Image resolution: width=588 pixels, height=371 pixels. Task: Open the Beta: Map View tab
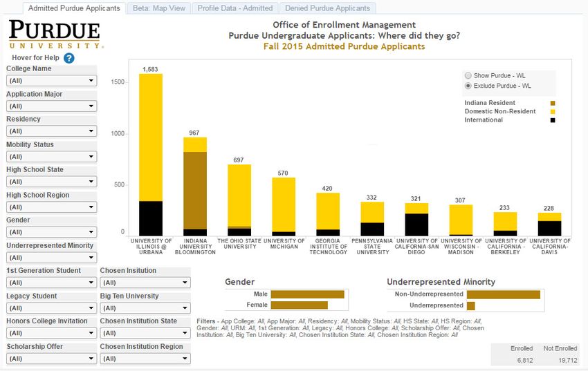(x=159, y=8)
